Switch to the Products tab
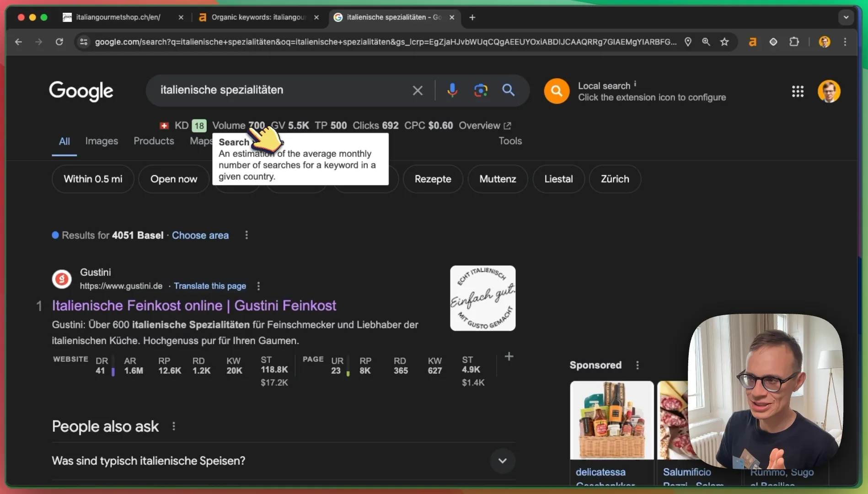This screenshot has height=494, width=868. (154, 141)
